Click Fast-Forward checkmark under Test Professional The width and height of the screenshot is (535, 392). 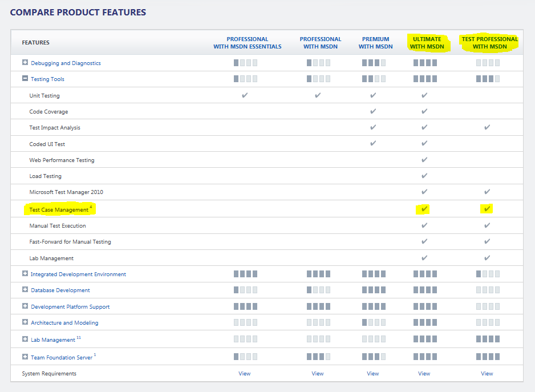(487, 241)
